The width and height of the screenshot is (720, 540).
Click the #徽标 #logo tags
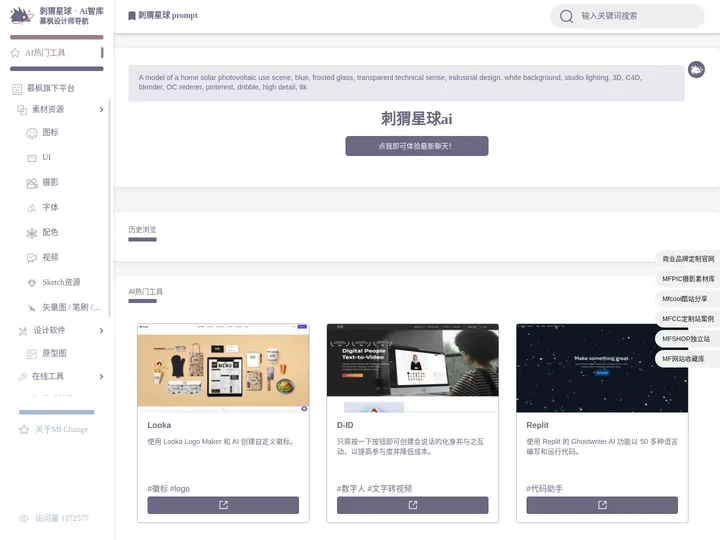coord(169,489)
